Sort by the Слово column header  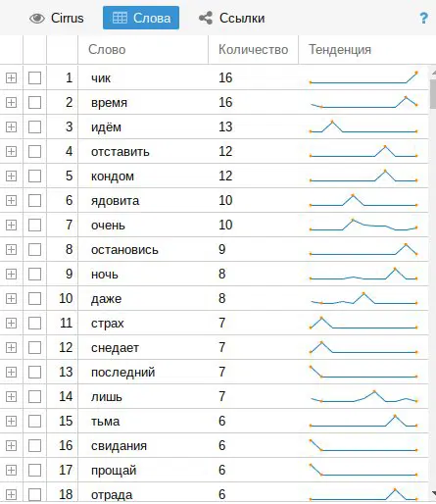click(143, 50)
